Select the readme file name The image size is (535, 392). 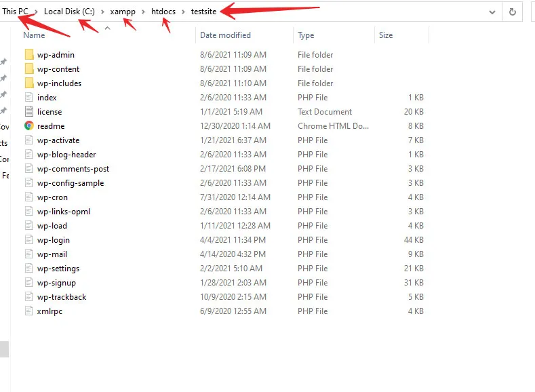click(x=51, y=126)
